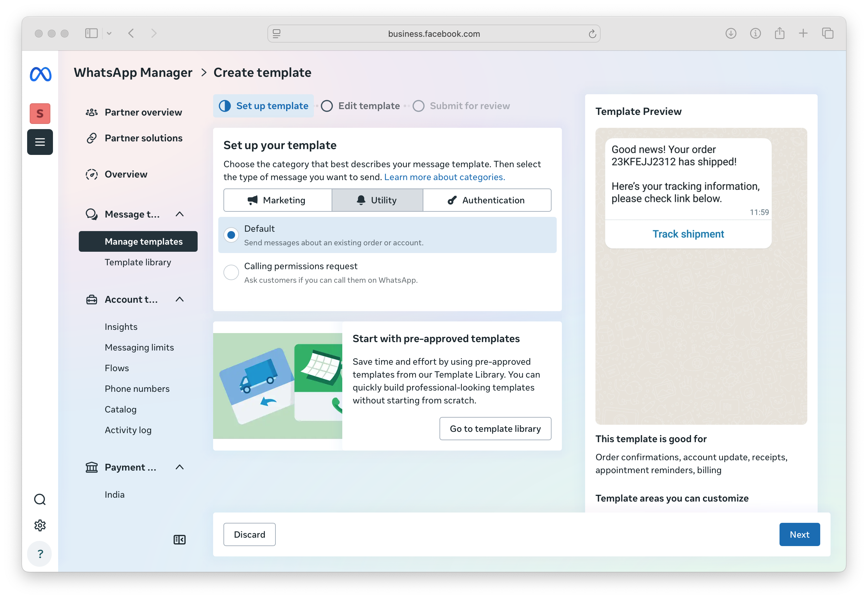Click the Safari share icon
Screen dimensions: 868x599
click(780, 33)
